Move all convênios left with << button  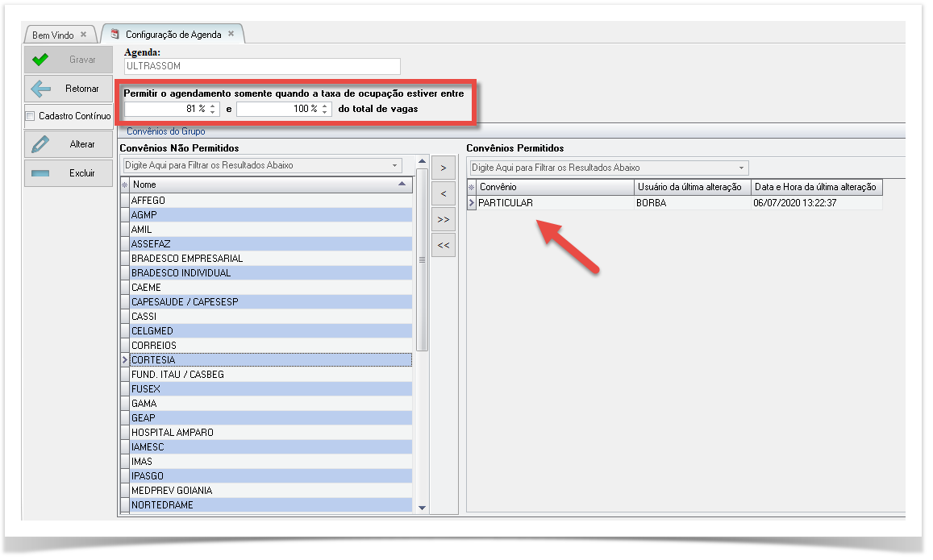444,245
